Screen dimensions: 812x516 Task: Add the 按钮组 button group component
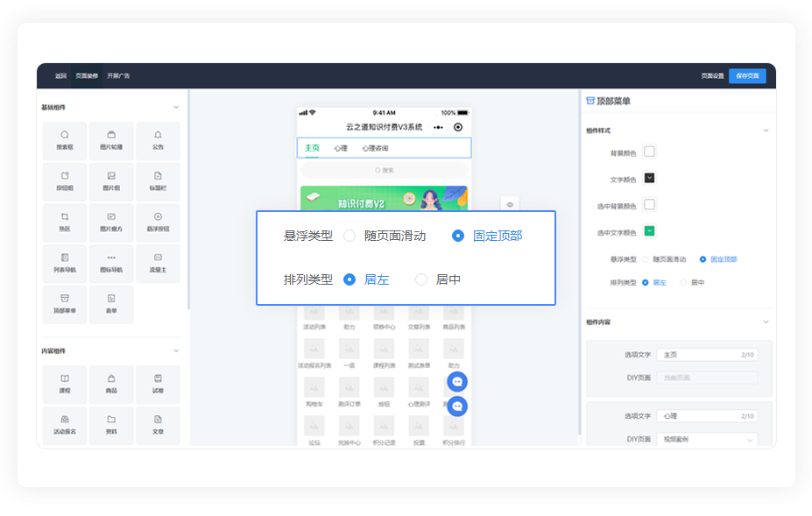65,182
